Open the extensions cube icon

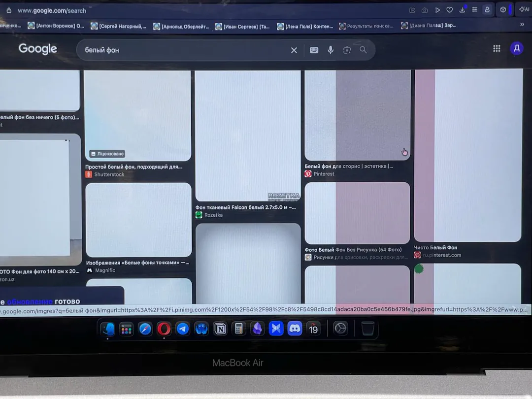(x=503, y=10)
